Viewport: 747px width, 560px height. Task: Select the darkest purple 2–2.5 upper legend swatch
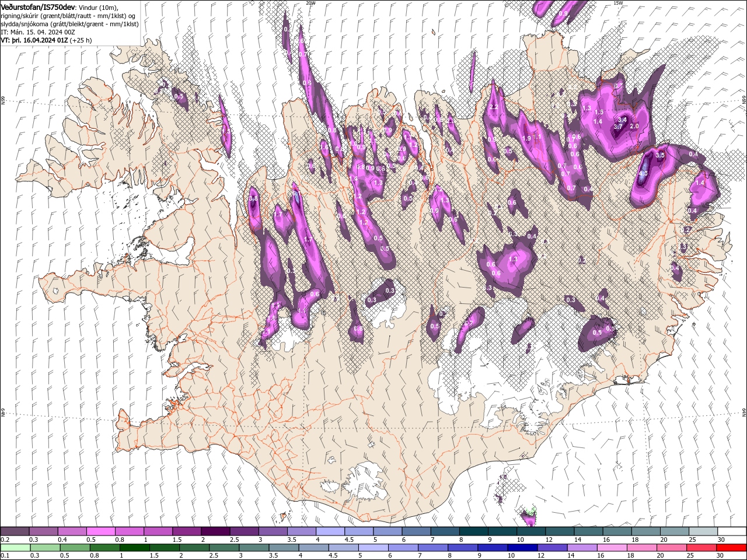click(x=215, y=531)
